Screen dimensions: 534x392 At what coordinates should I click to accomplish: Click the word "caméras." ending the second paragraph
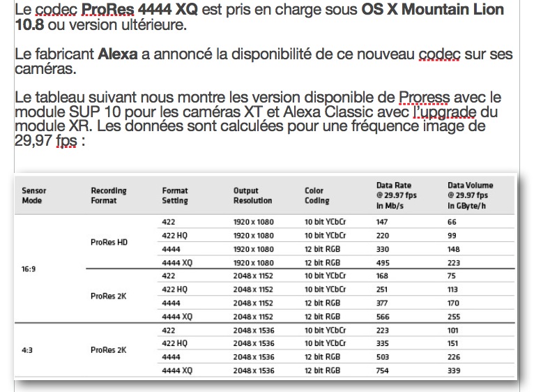45,69
